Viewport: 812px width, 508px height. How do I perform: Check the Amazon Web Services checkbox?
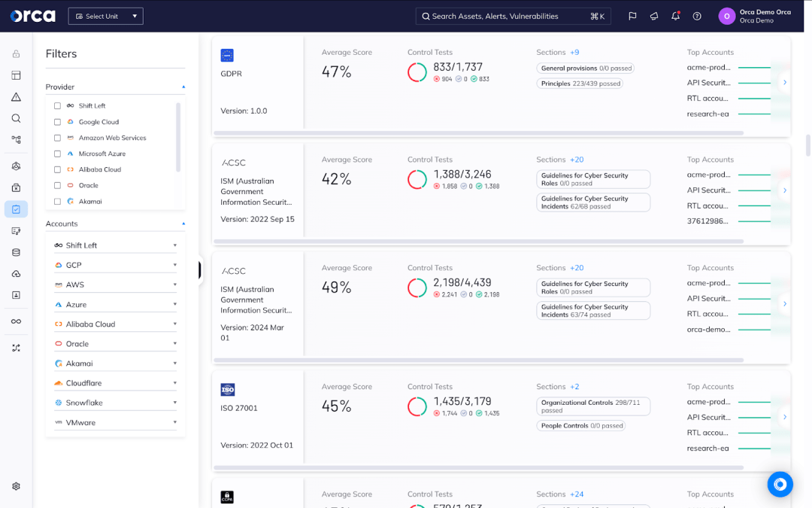pos(57,138)
